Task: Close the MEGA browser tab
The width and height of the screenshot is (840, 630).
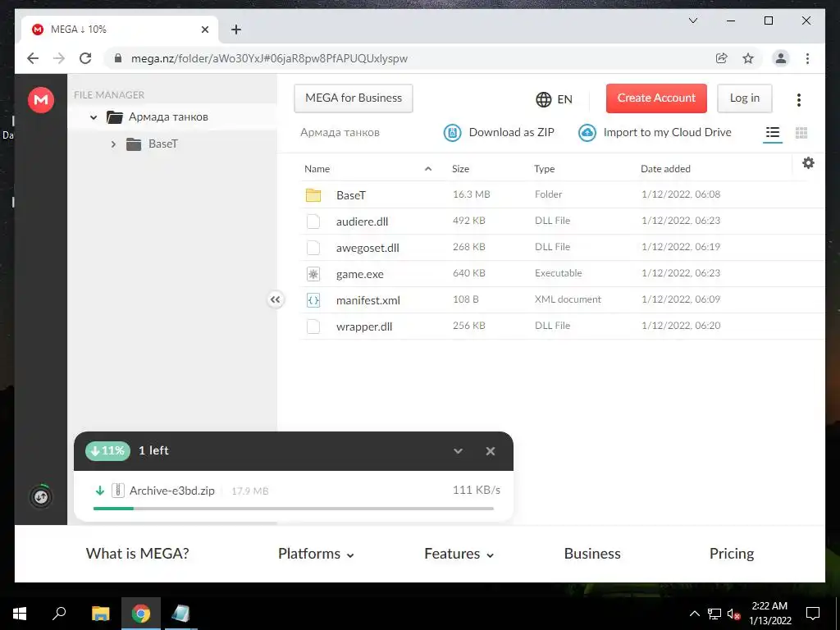Action: click(x=204, y=30)
